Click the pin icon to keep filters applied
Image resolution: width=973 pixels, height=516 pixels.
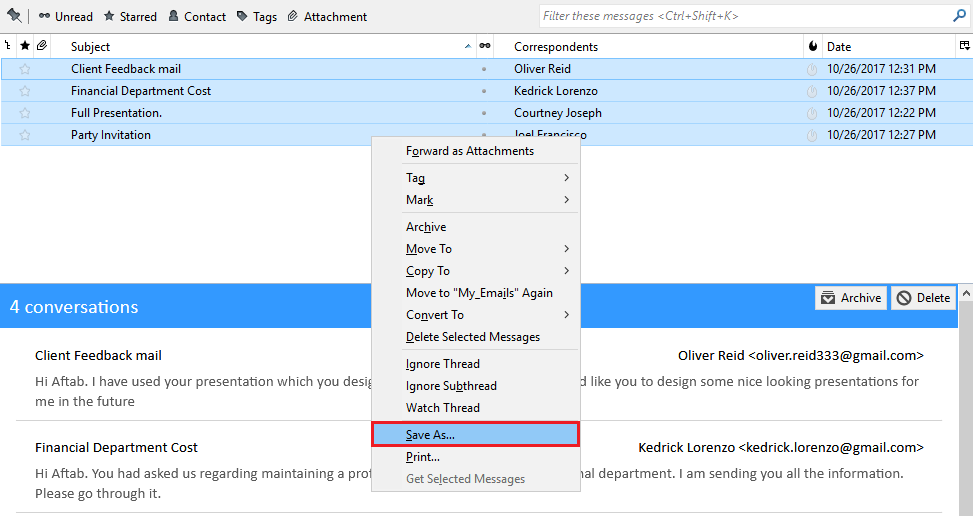click(14, 15)
